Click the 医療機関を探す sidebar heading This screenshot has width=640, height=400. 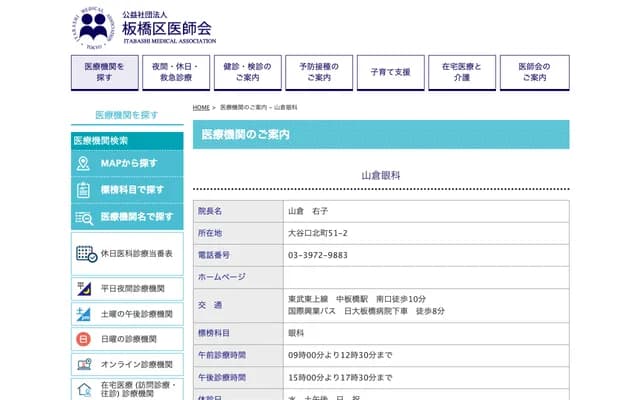127,116
